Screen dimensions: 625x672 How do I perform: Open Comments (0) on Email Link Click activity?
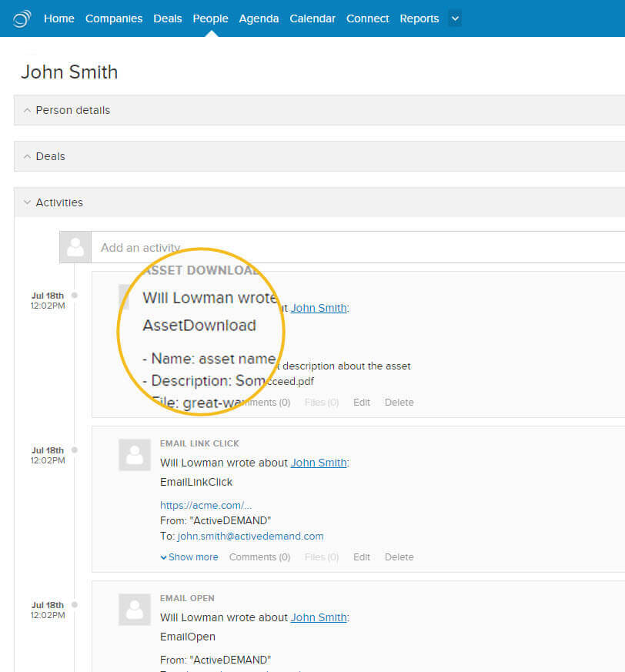coord(259,557)
